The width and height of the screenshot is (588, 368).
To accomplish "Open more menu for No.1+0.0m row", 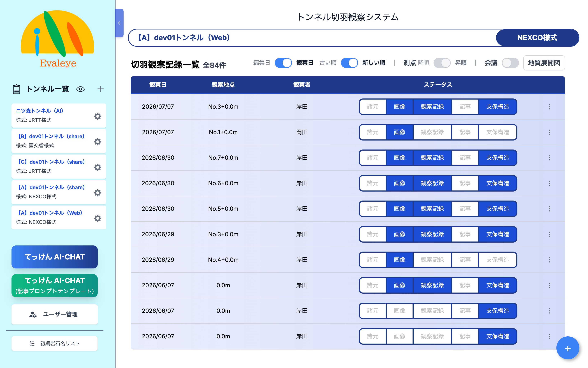I will coord(549,132).
